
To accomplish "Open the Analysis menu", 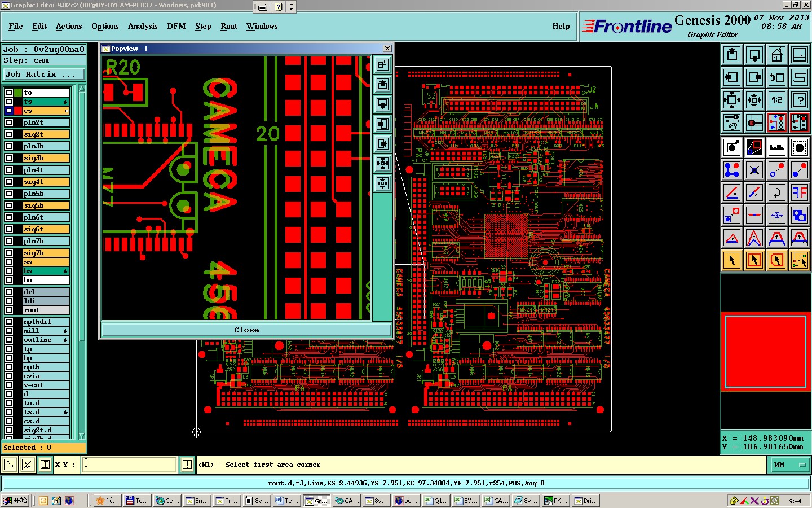I will pyautogui.click(x=143, y=26).
